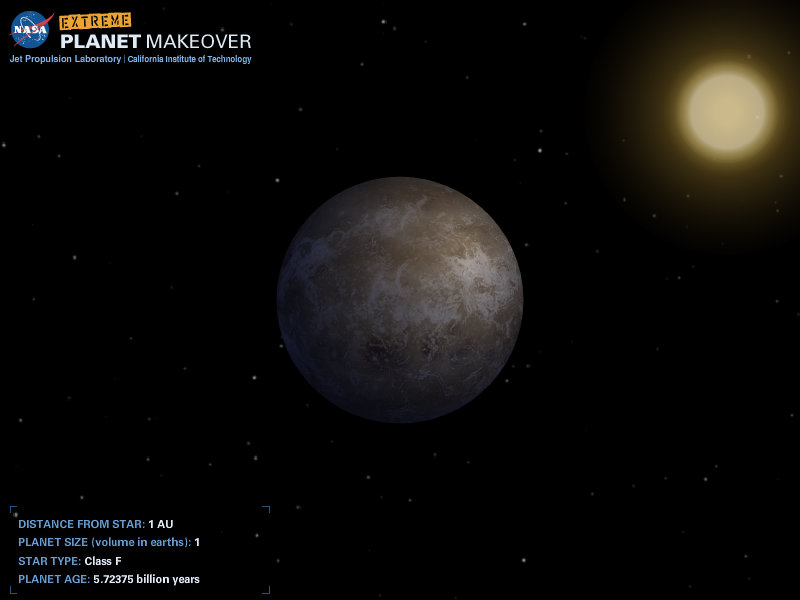Click the 1 AU distance value
Image resolution: width=800 pixels, height=600 pixels.
coord(160,524)
